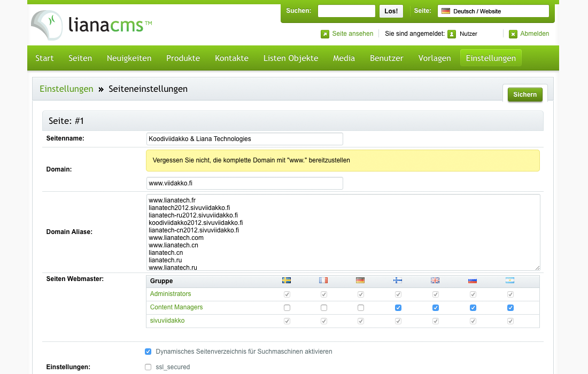Image resolution: width=588 pixels, height=374 pixels.
Task: Click the 'Seiten Webmaster:' label
Action: pyautogui.click(x=75, y=279)
